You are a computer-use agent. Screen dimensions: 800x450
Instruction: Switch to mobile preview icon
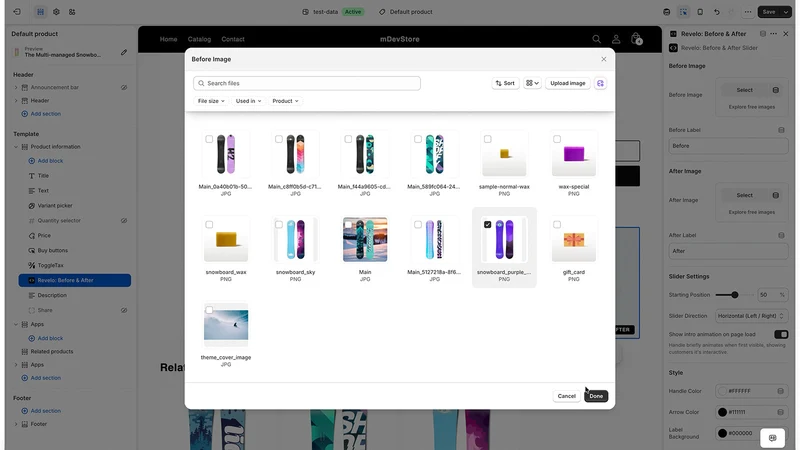point(700,12)
